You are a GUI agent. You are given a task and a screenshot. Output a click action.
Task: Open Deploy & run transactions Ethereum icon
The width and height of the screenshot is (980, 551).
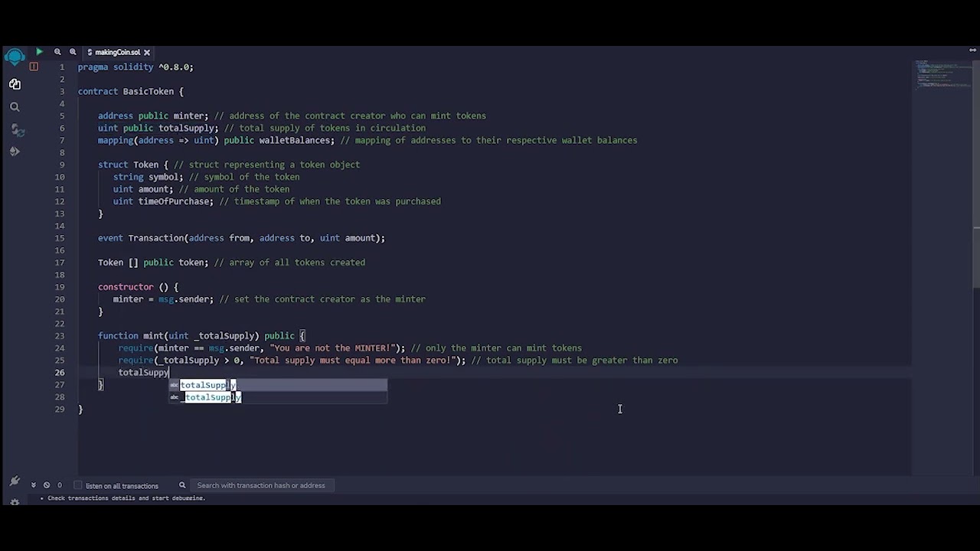tap(15, 152)
